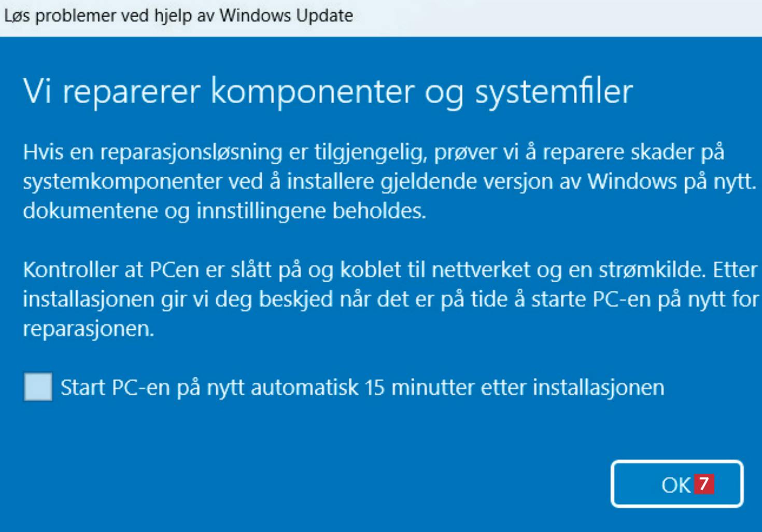Click the red 7 badge beside OK

[704, 484]
